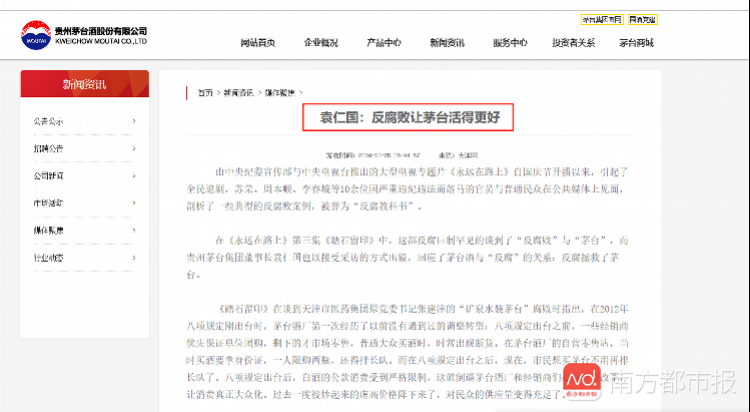750x412 pixels.
Task: Select 投资者关系 in the top navigation
Action: tap(574, 43)
